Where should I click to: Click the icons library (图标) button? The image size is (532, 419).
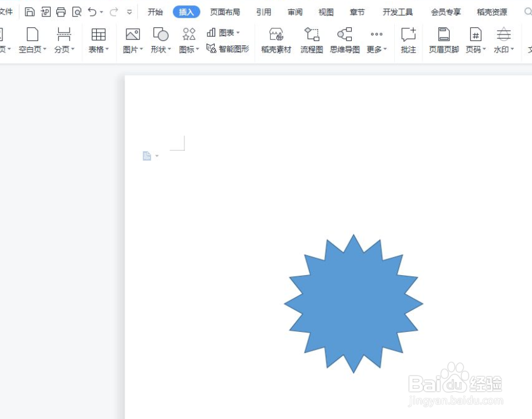[x=189, y=34]
